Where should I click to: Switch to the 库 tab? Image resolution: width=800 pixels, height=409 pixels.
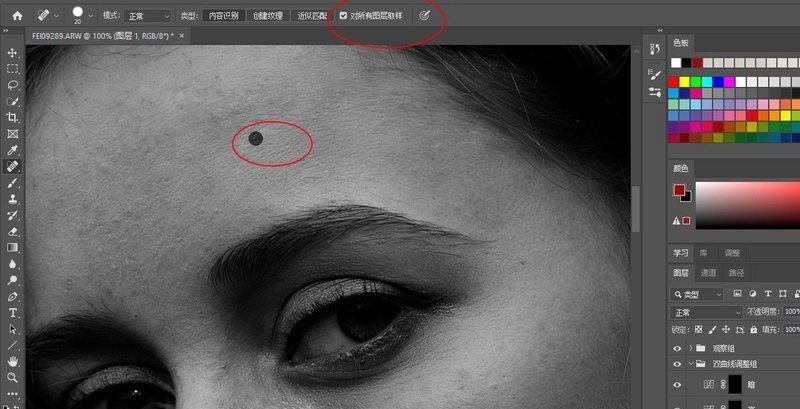click(x=703, y=253)
